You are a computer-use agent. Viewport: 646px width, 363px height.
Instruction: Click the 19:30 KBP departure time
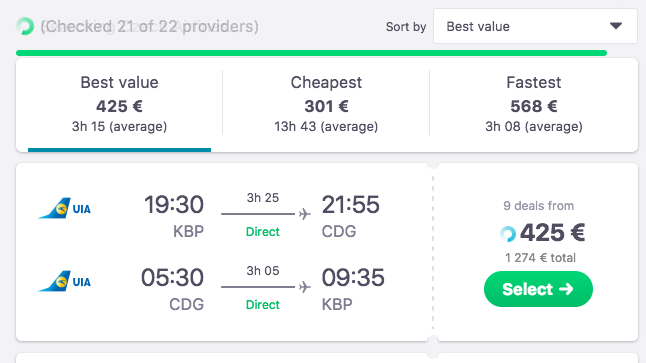(174, 204)
